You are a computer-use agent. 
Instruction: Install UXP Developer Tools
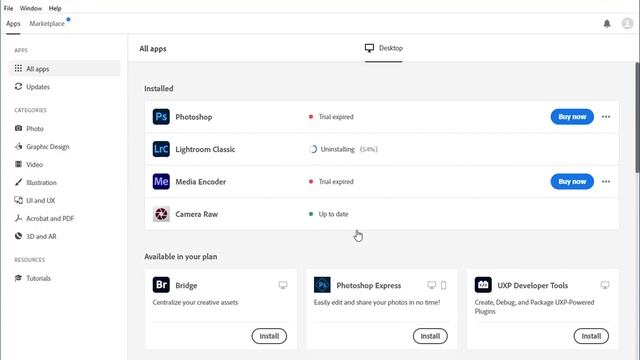tap(591, 336)
